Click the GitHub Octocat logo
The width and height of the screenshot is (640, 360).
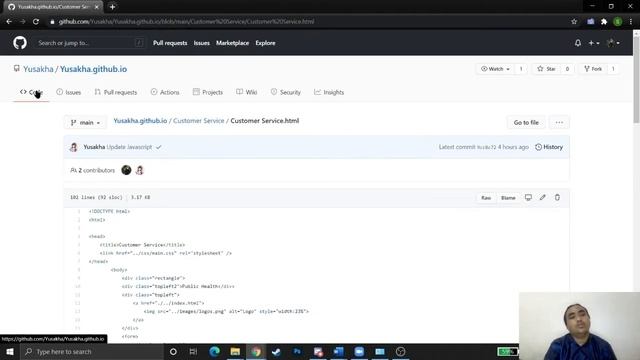(20, 43)
